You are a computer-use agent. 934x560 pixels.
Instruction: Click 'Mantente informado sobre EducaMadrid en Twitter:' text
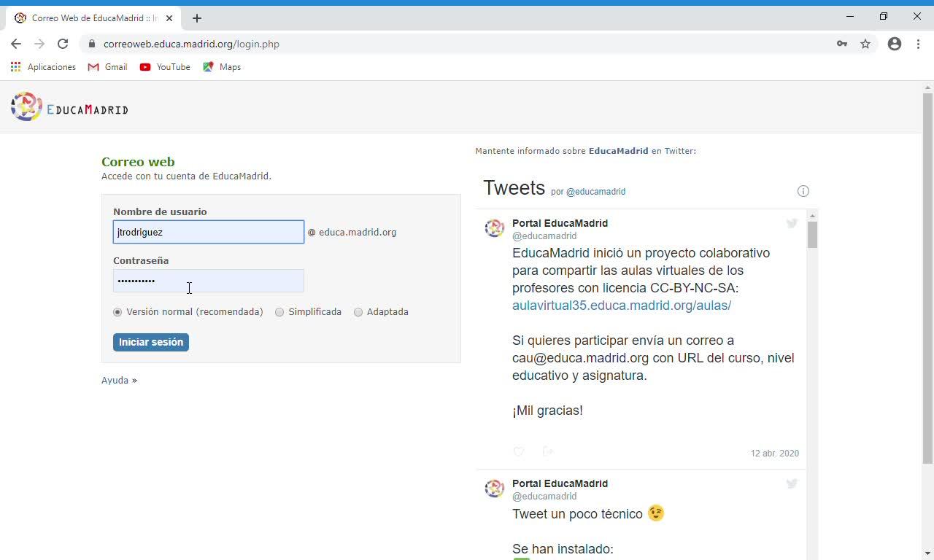585,151
